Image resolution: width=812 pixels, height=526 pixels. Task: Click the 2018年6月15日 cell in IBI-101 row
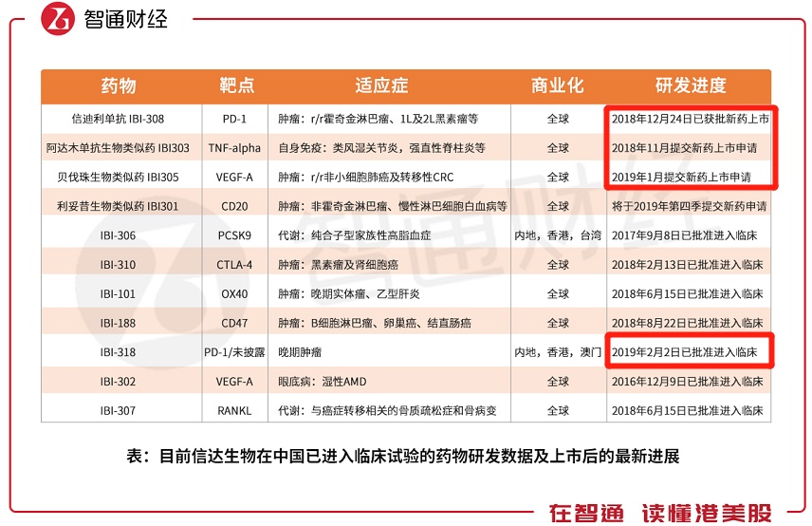point(687,293)
